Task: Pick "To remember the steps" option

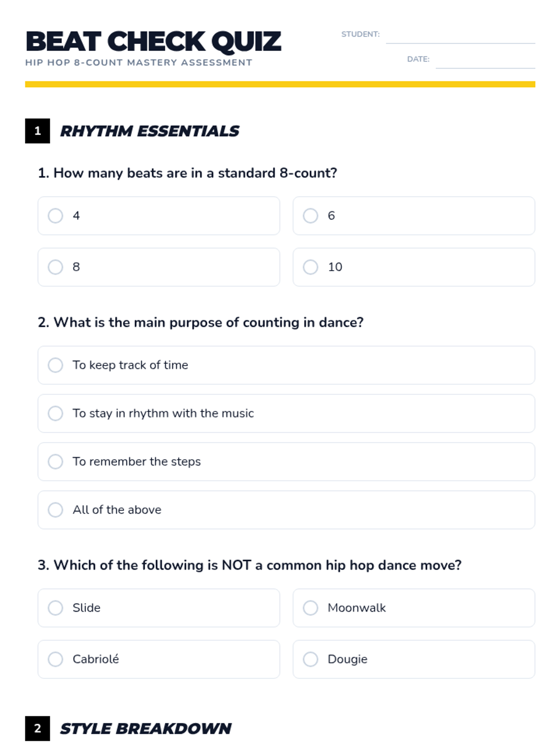Action: (286, 462)
